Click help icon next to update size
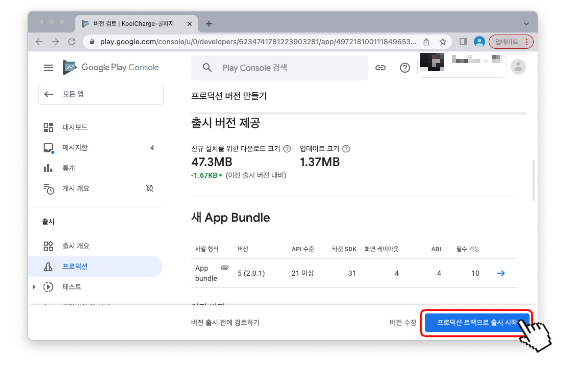 click(x=346, y=149)
